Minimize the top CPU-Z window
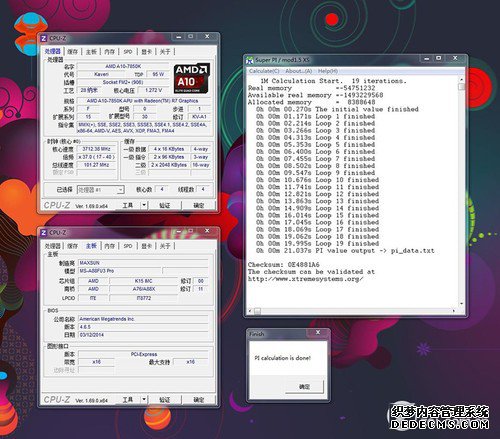The height and width of the screenshot is (439, 500). tap(179, 36)
